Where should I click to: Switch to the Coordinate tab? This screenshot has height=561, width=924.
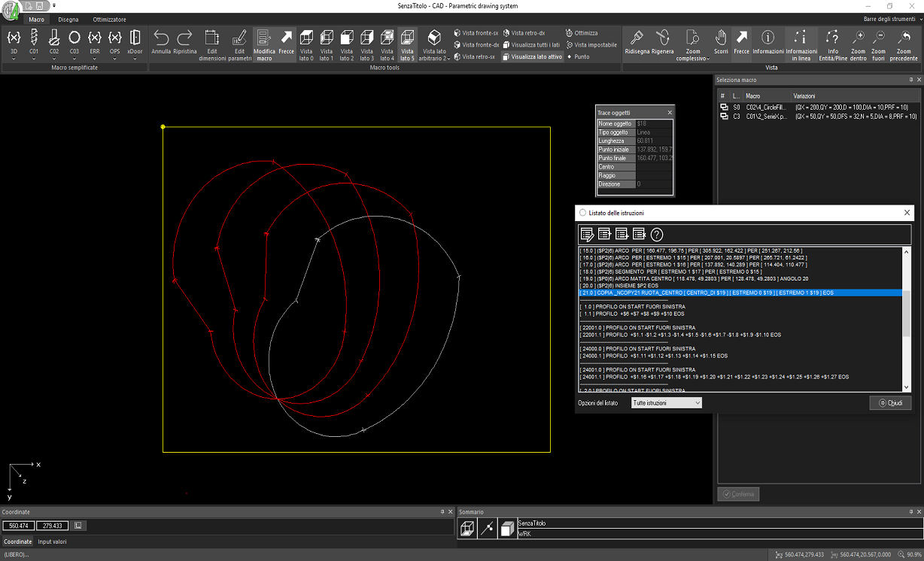click(x=18, y=541)
